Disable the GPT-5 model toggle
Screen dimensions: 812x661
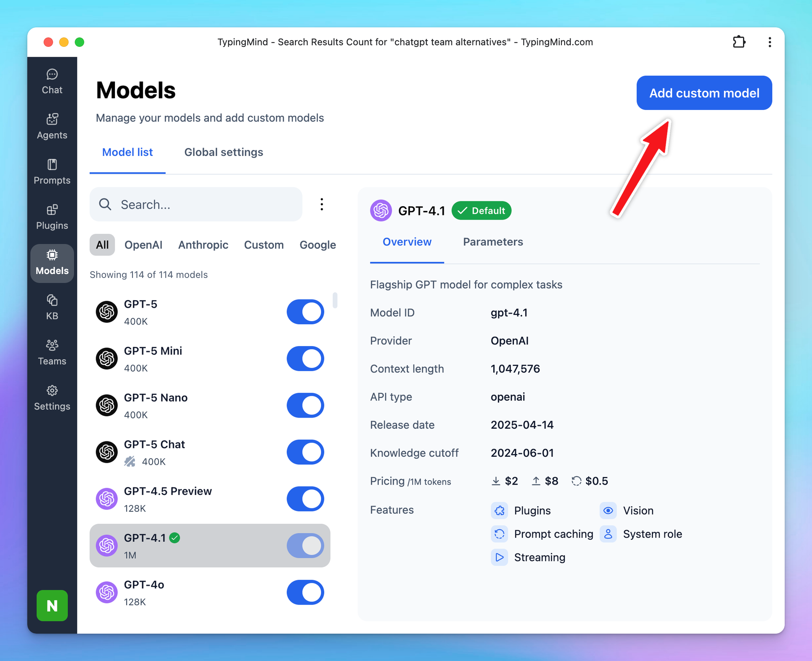[x=305, y=312]
